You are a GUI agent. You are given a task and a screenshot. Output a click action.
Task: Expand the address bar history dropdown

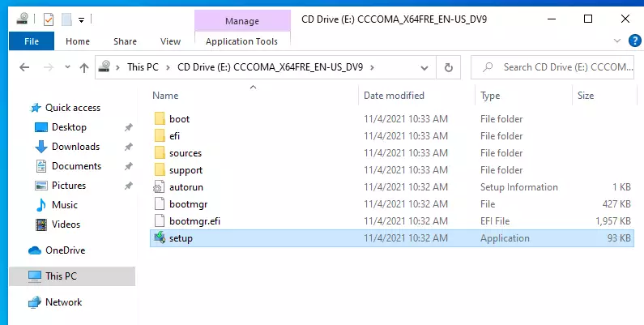pos(424,68)
